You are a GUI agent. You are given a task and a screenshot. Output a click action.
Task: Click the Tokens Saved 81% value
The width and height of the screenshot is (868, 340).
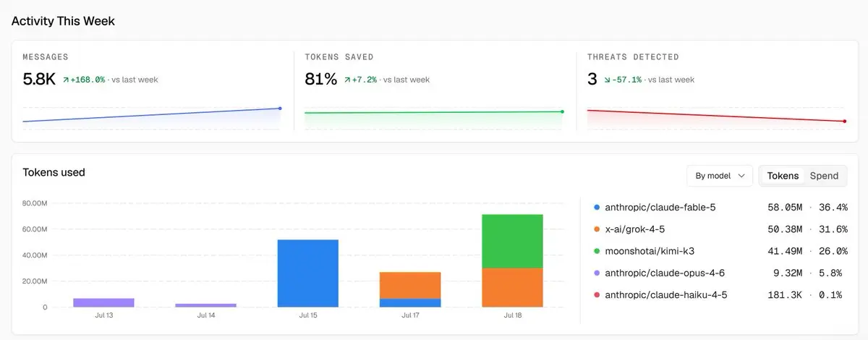(321, 79)
